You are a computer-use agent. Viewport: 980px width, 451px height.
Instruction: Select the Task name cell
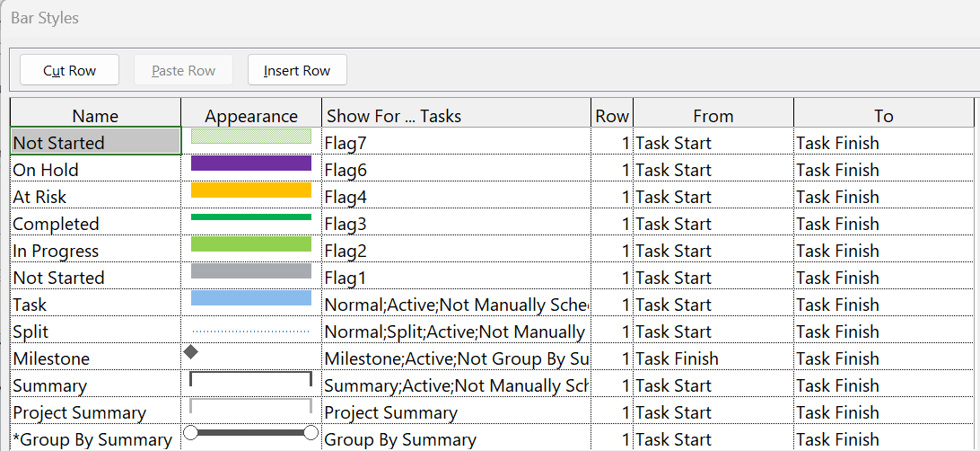pyautogui.click(x=96, y=304)
